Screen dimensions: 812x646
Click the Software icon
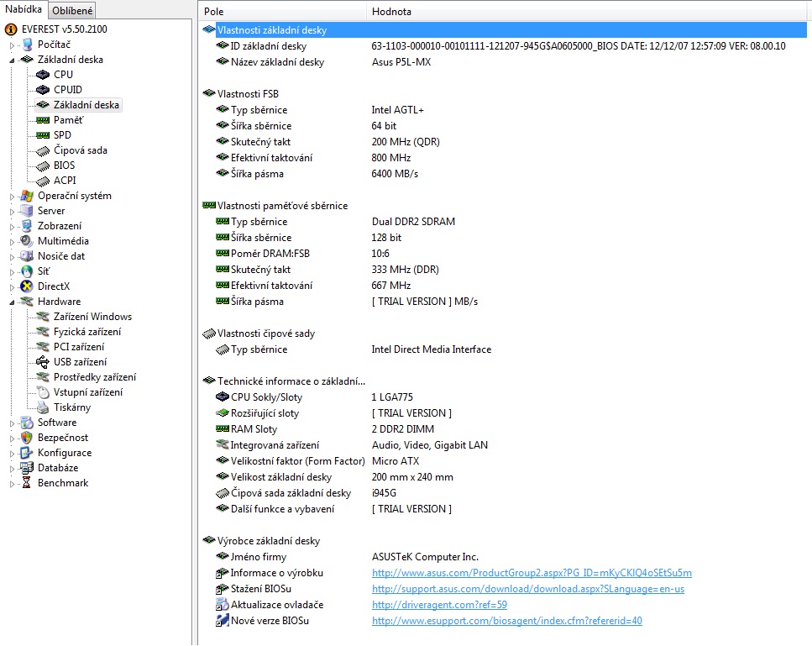tap(27, 423)
